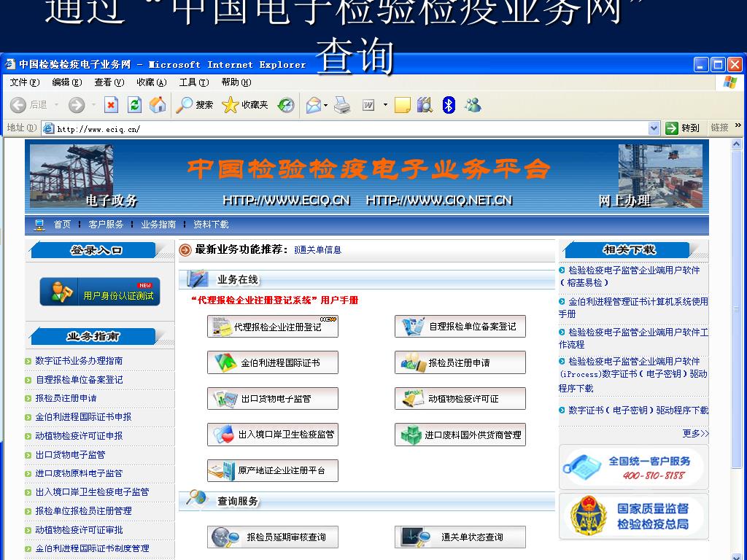
Task: Go to Home page icon in toolbar
Action: (x=158, y=105)
